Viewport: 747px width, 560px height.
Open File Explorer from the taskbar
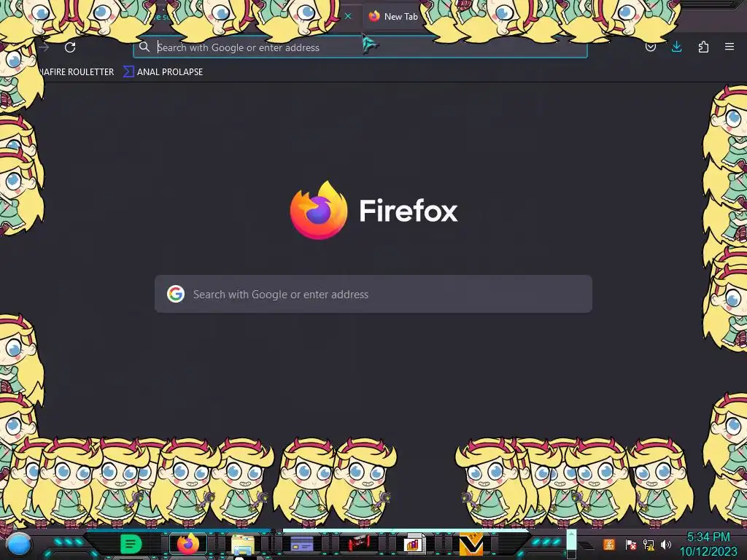(243, 544)
